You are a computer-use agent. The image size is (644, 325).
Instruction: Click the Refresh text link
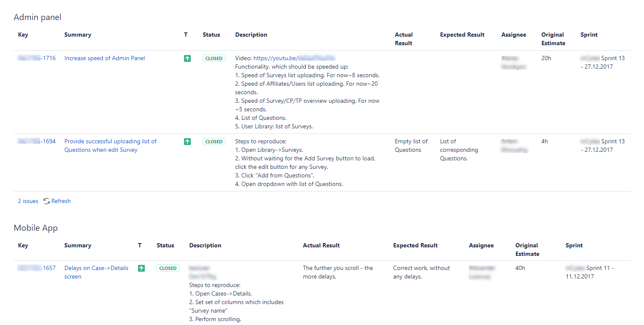tap(61, 201)
